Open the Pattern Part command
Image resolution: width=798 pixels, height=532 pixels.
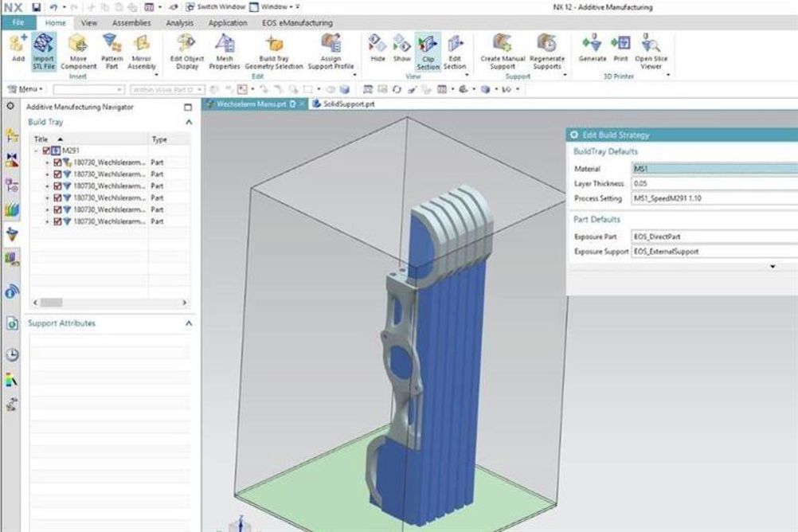pyautogui.click(x=112, y=52)
